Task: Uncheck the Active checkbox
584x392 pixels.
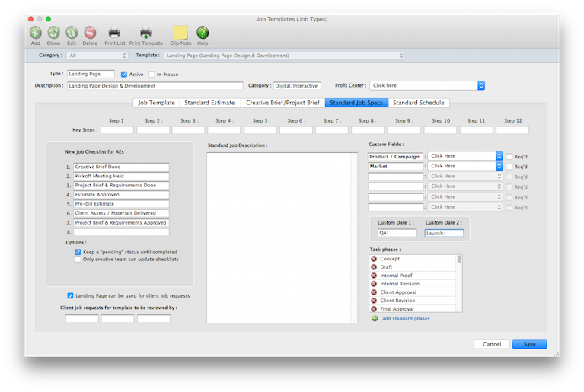Action: point(124,75)
